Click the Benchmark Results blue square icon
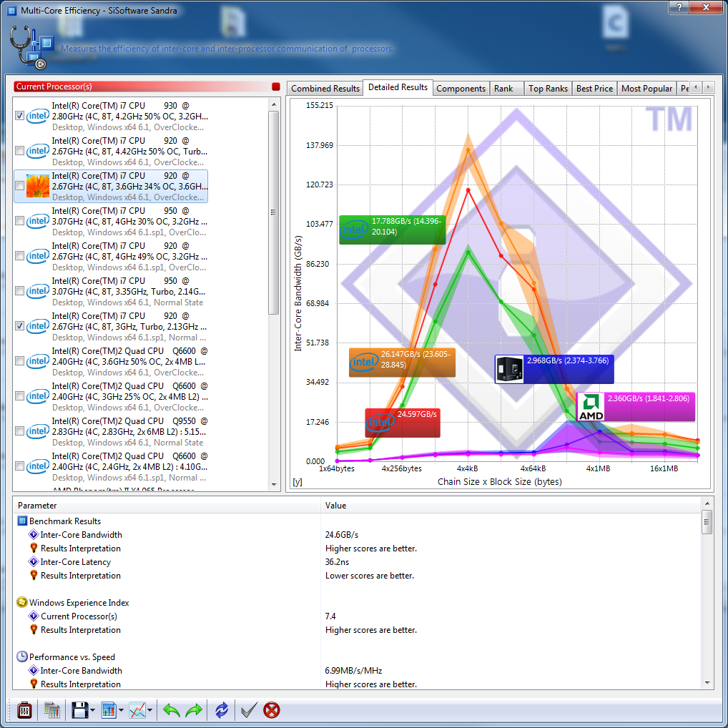The height and width of the screenshot is (728, 728). pos(22,521)
